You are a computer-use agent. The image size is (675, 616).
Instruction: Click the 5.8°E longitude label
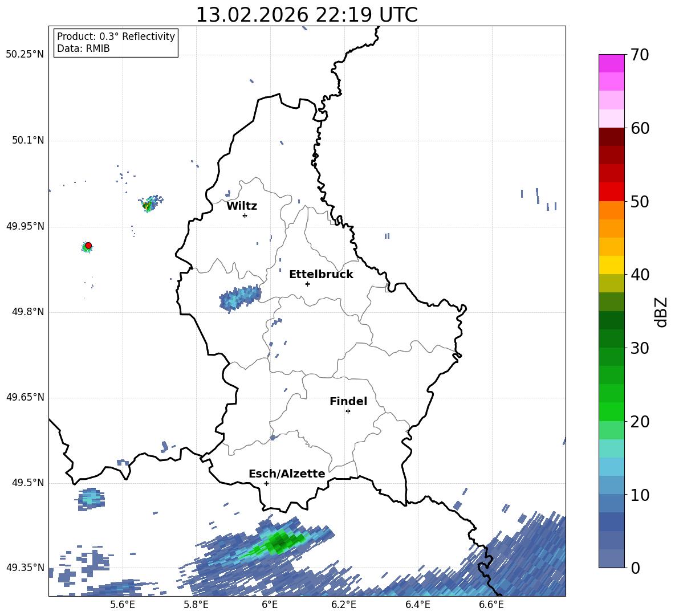pyautogui.click(x=196, y=605)
